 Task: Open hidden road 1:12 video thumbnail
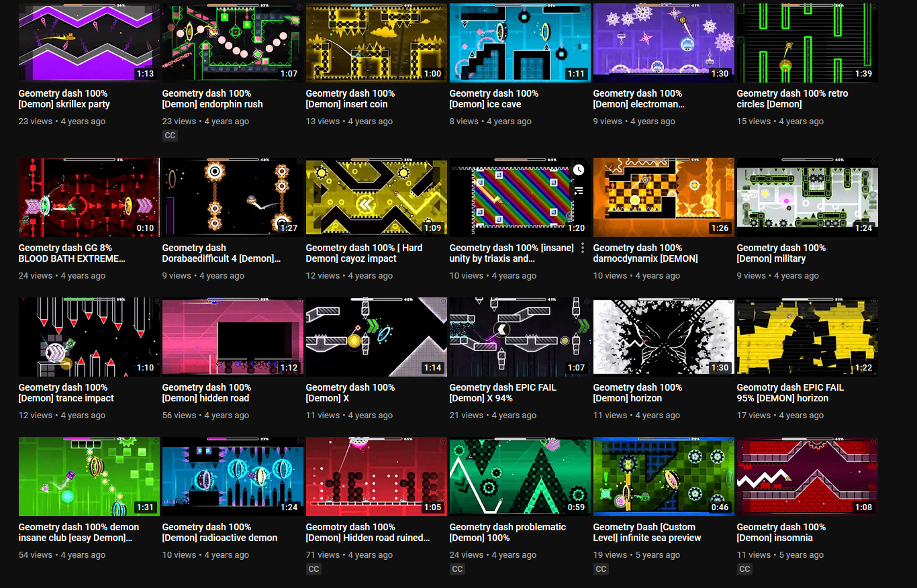click(x=233, y=336)
